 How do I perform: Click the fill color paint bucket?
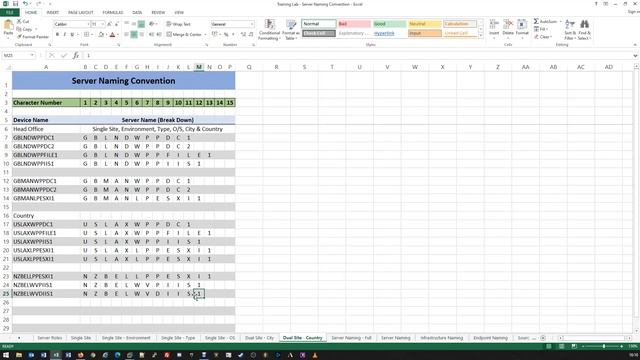tap(101, 35)
